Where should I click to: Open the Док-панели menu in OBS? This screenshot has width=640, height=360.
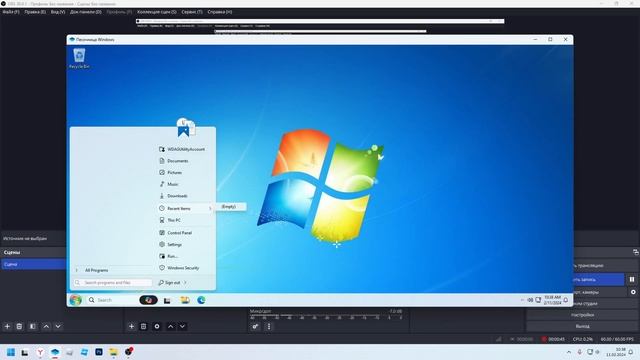(86, 12)
